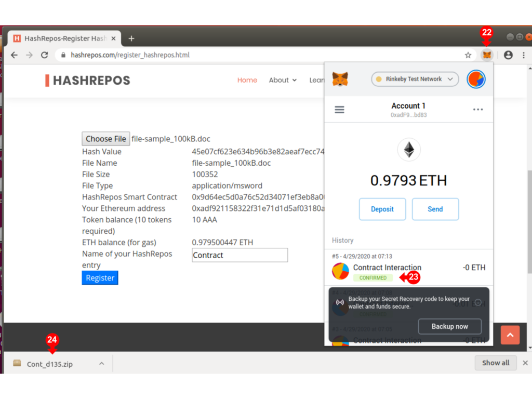Bookmark this page with star icon

[x=468, y=55]
